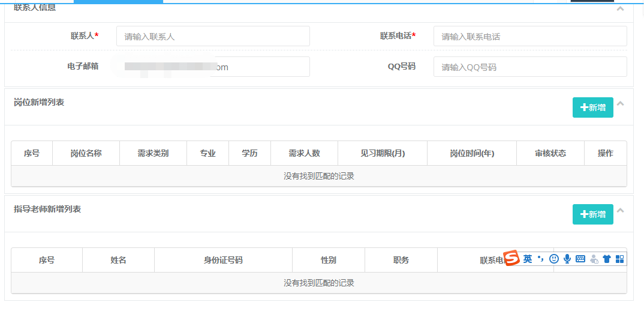This screenshot has height=314, width=644.
Task: Toggle Sogou punctuation mode
Action: click(x=540, y=259)
